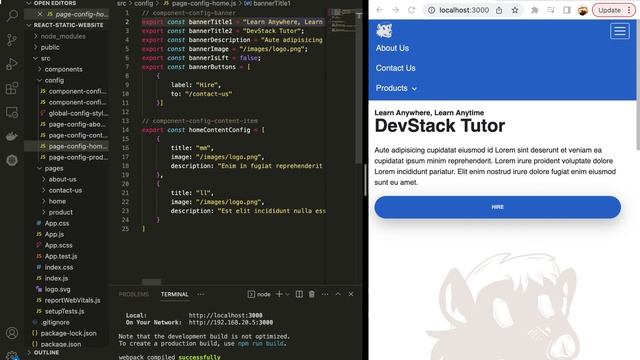
Task: Open the media control icon in browser toolbar
Action: click(551, 10)
